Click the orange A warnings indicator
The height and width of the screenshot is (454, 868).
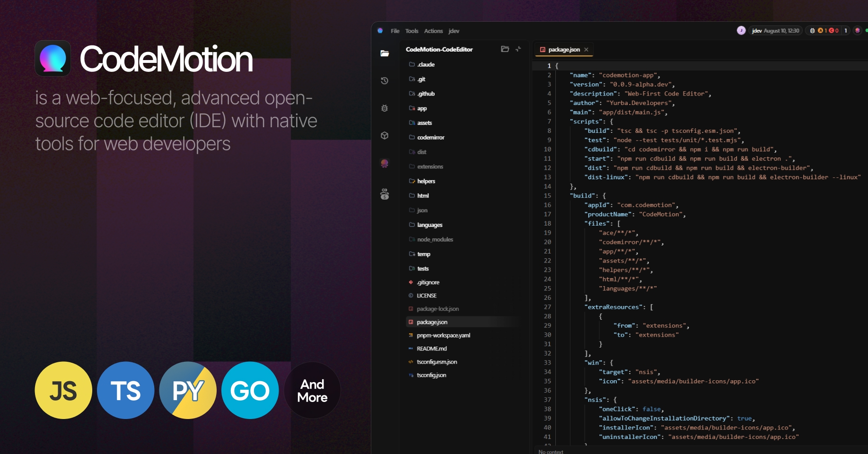tap(821, 31)
